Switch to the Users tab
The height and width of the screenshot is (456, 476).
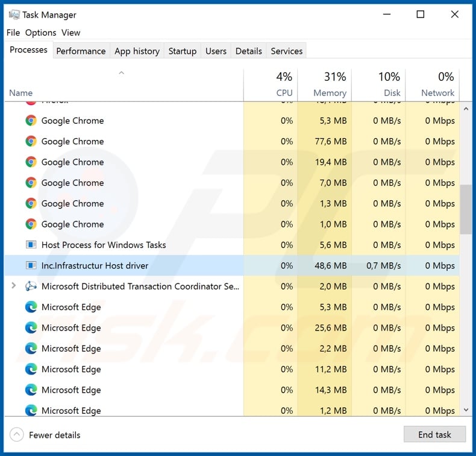pos(216,51)
